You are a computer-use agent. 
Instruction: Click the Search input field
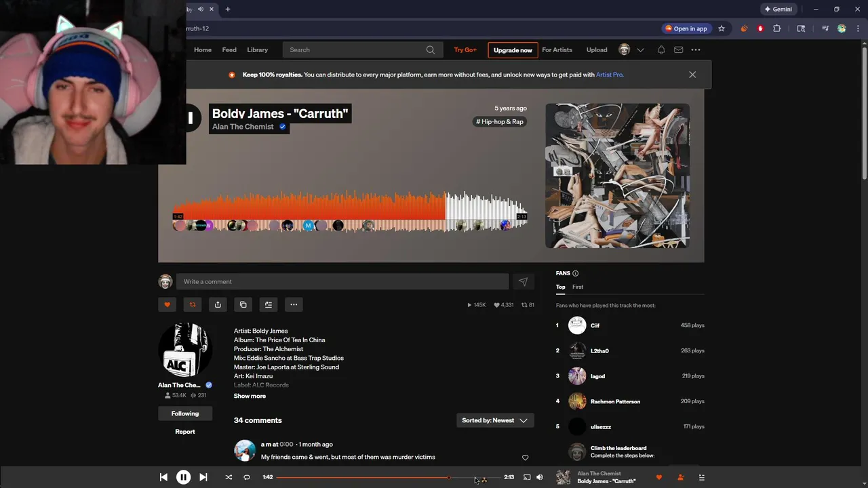pyautogui.click(x=363, y=49)
